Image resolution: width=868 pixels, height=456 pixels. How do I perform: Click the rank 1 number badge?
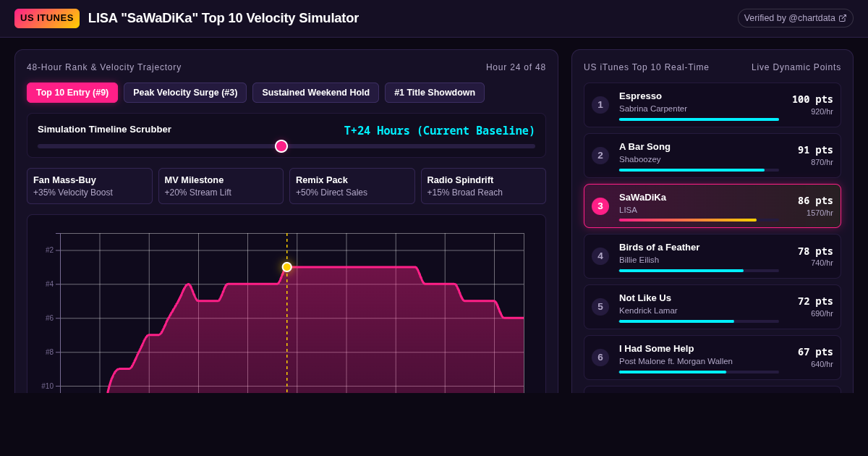600,105
